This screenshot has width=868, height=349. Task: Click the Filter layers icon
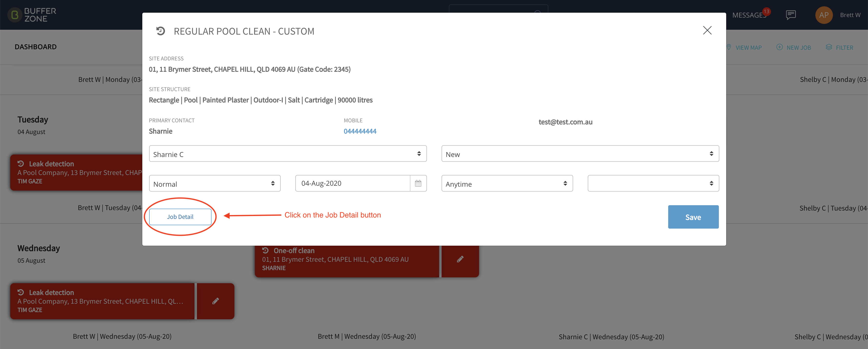coord(829,47)
